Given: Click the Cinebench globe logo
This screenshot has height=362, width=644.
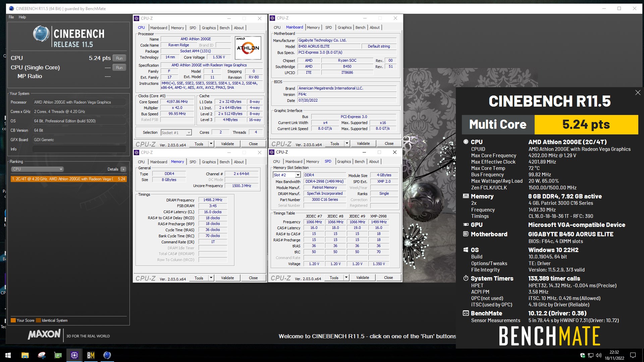Looking at the screenshot, I should (41, 34).
